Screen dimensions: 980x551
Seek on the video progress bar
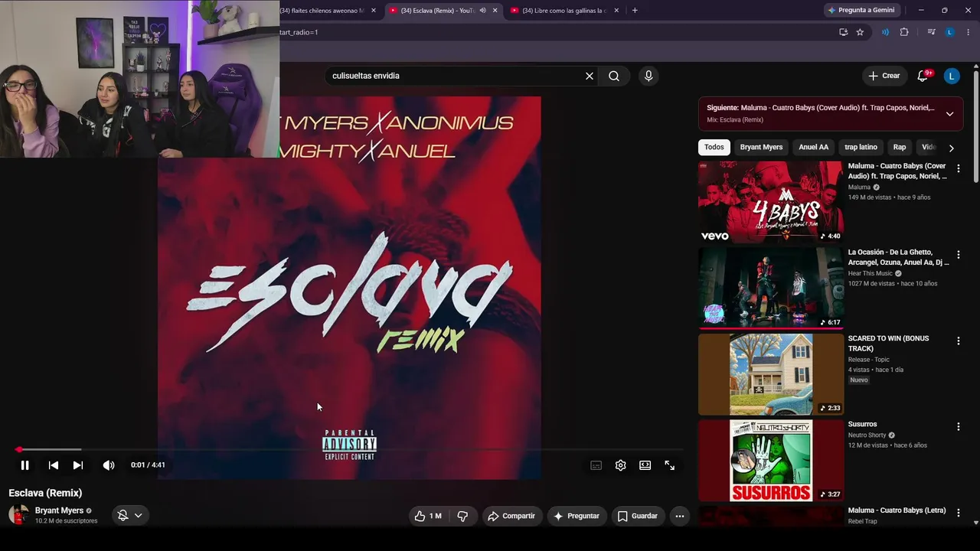tap(349, 449)
